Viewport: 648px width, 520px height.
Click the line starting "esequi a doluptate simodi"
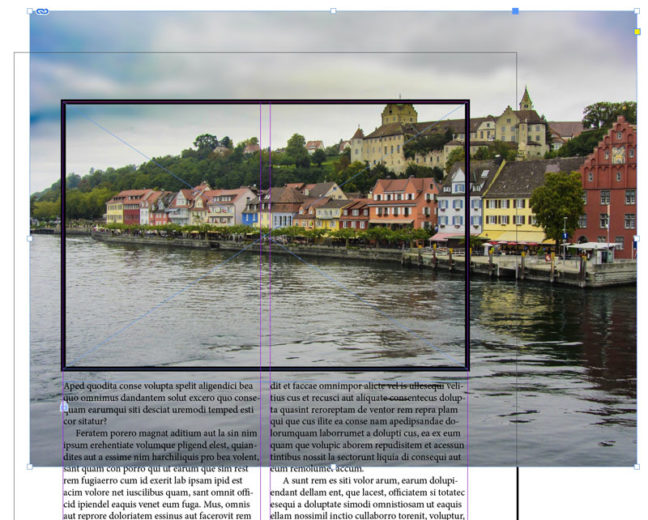click(366, 504)
